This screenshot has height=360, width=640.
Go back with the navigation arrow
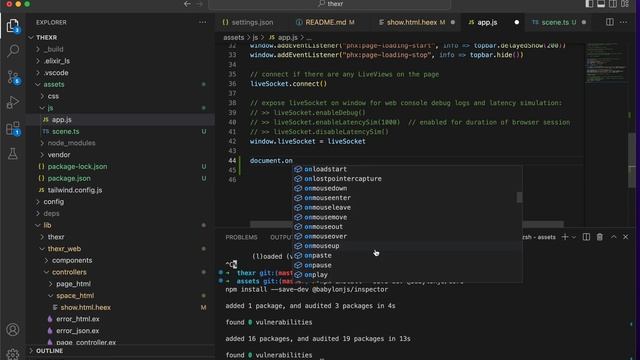tap(187, 4)
